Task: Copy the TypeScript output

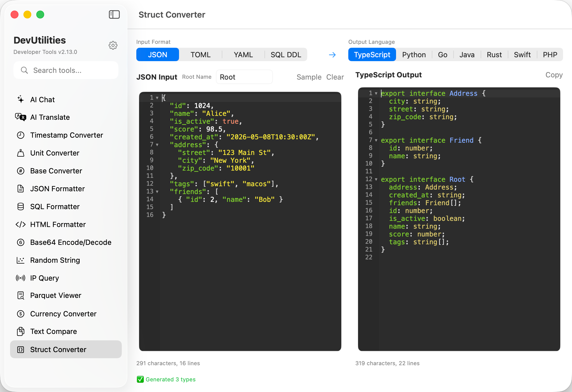Action: coord(554,75)
